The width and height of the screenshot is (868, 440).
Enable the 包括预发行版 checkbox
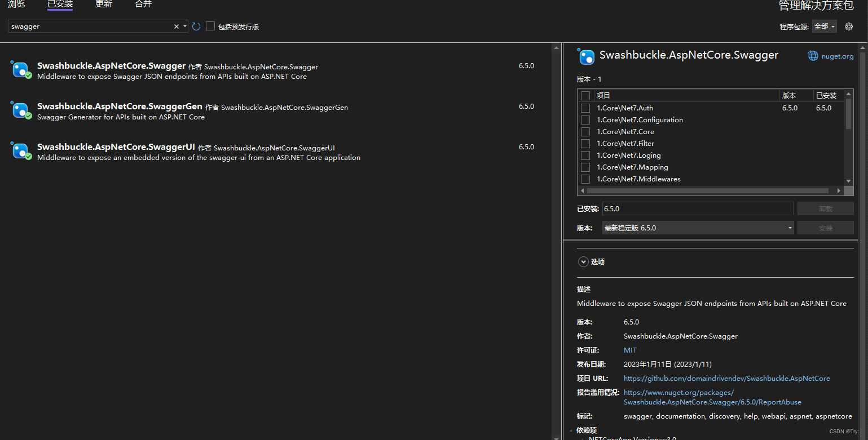[x=209, y=26]
